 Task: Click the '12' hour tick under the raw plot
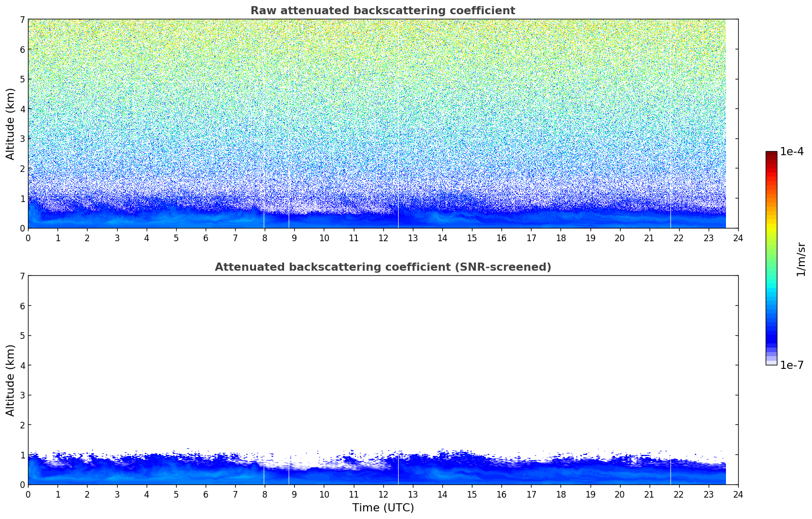coord(383,238)
